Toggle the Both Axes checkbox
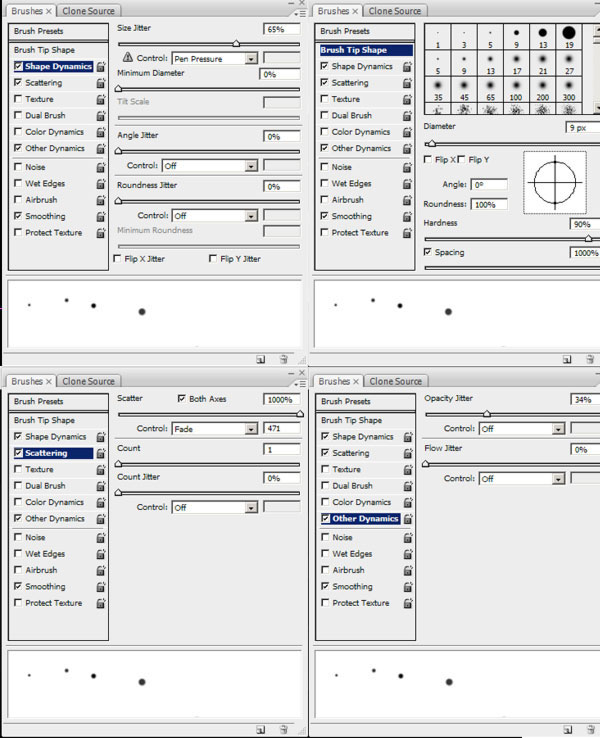600x738 pixels. tap(181, 398)
